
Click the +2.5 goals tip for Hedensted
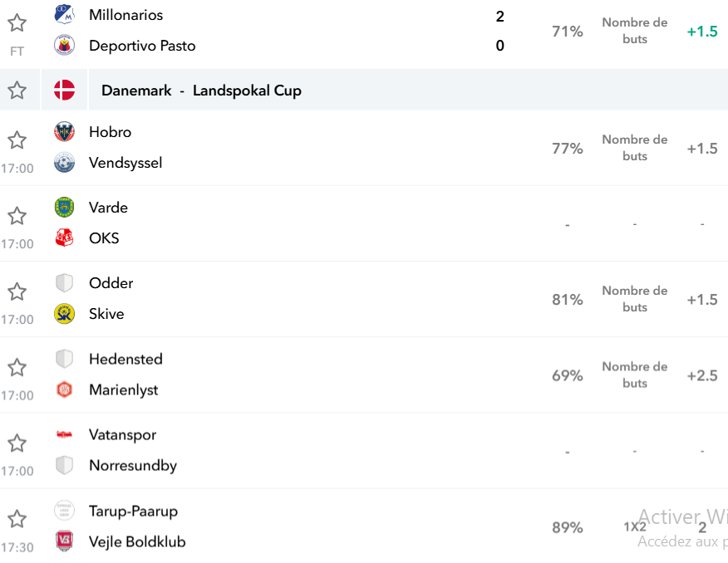click(702, 375)
